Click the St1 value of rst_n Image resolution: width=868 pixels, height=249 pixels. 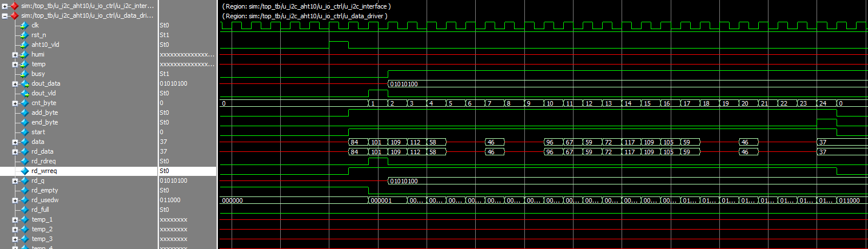pyautogui.click(x=164, y=35)
